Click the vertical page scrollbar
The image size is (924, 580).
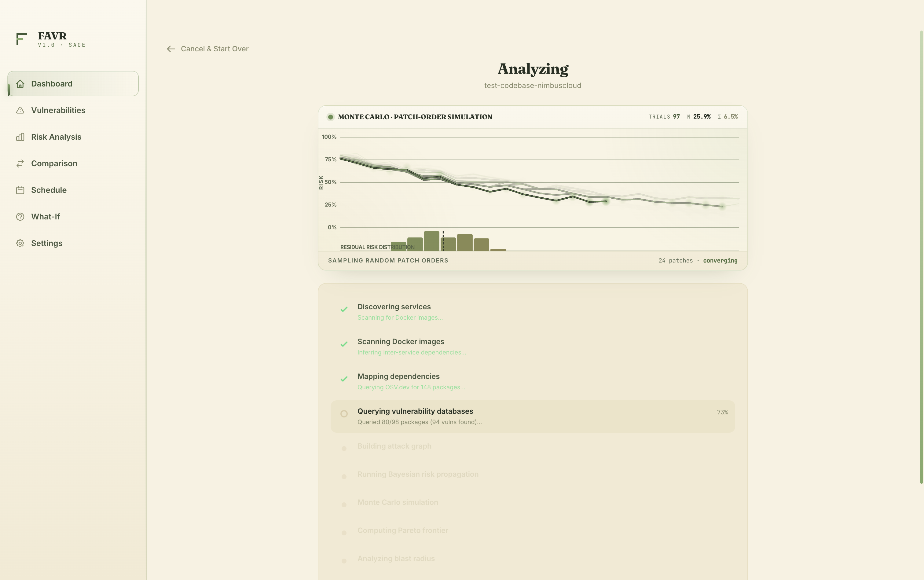point(921,257)
